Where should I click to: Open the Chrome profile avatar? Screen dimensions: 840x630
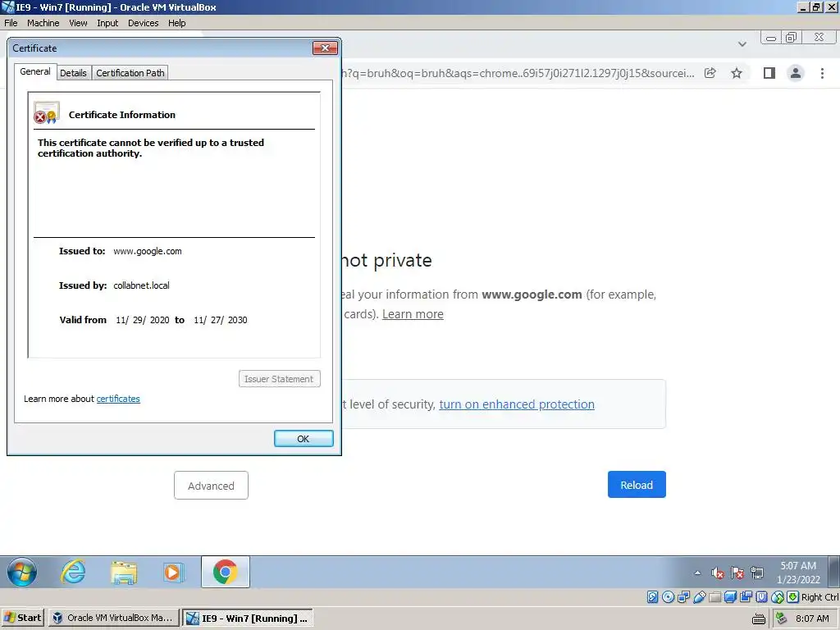point(796,73)
